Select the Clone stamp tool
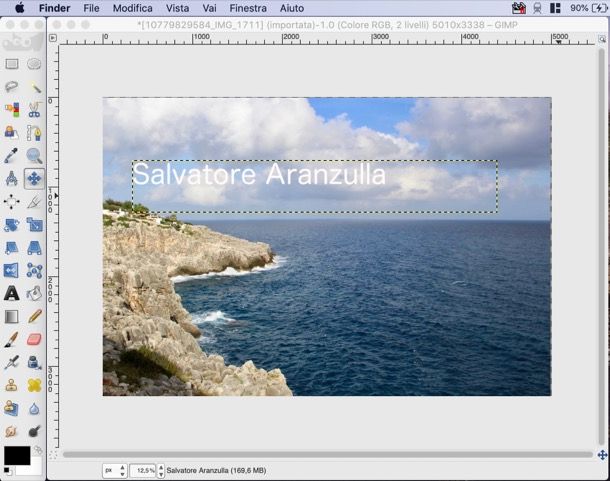Viewport: 610px width, 481px height. pos(12,385)
